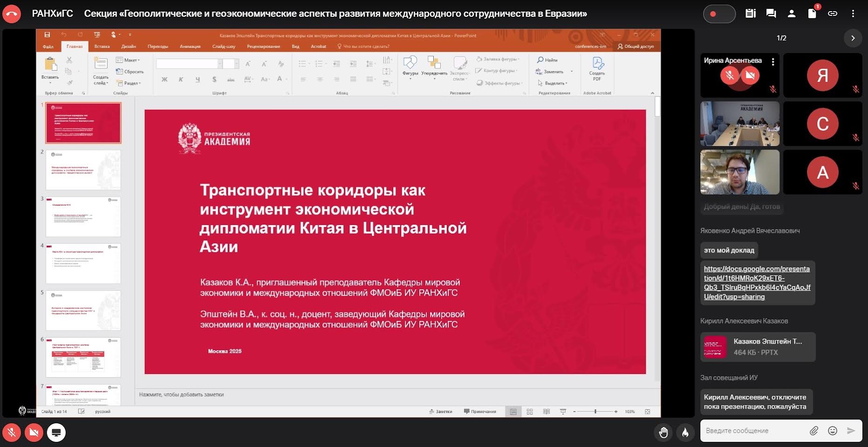Image resolution: width=868 pixels, height=447 pixels.
Task: Switch to the Дизайн ribbon tab
Action: [129, 47]
